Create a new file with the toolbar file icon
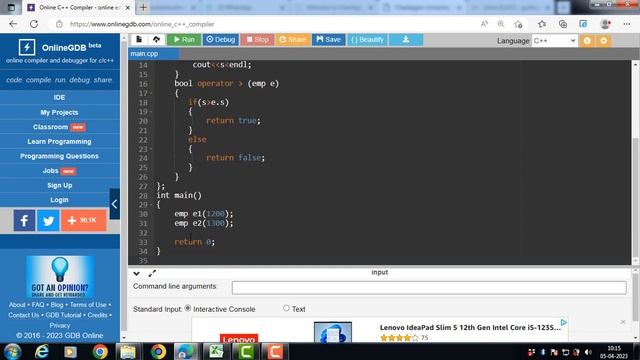Image resolution: width=640 pixels, height=360 pixels. (139, 40)
